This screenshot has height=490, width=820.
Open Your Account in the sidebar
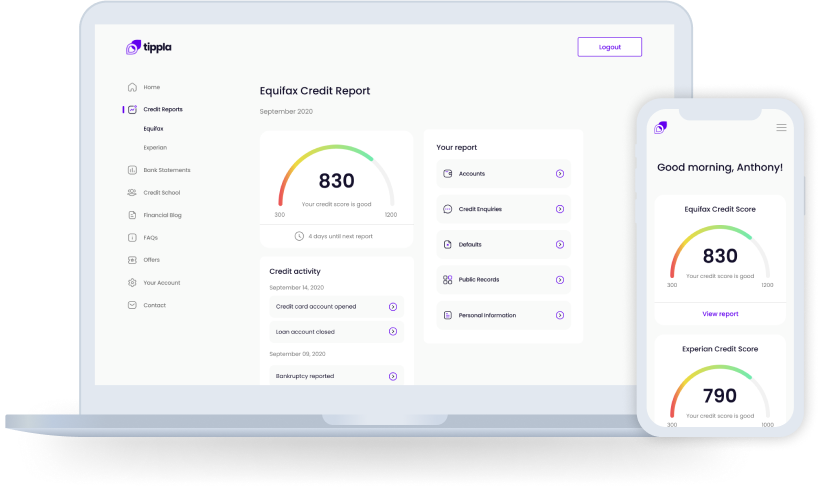pyautogui.click(x=162, y=283)
